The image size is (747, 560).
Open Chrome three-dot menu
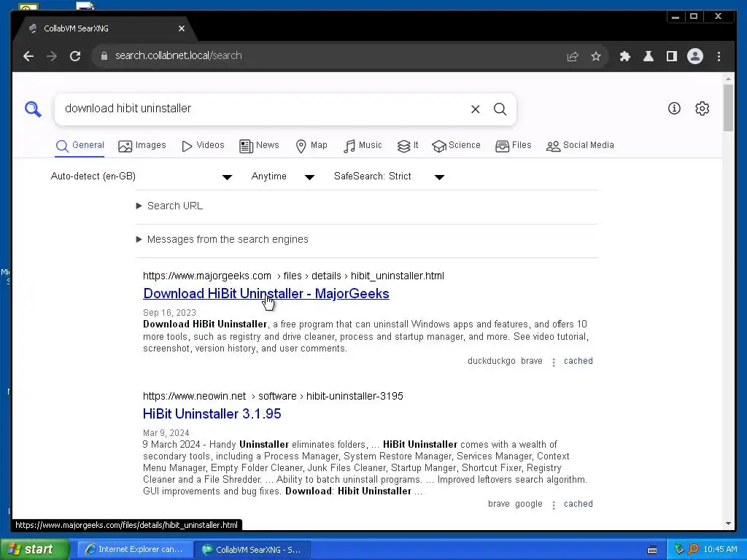point(719,57)
